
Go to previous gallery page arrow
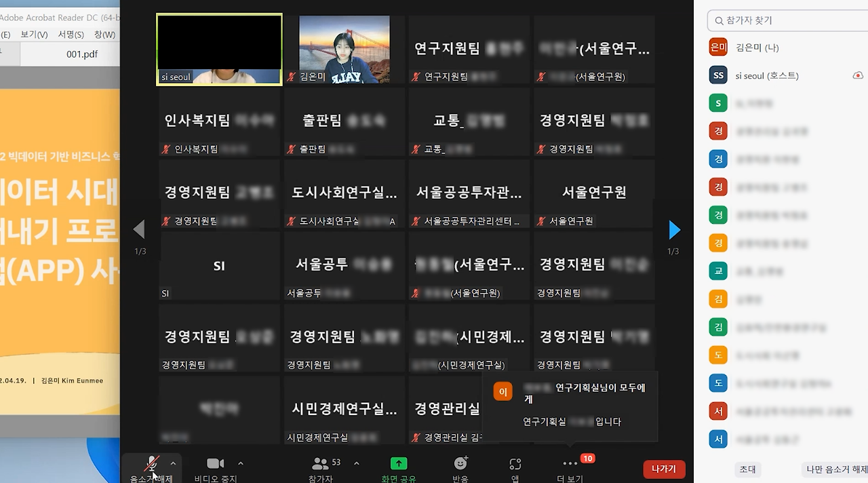pos(139,229)
